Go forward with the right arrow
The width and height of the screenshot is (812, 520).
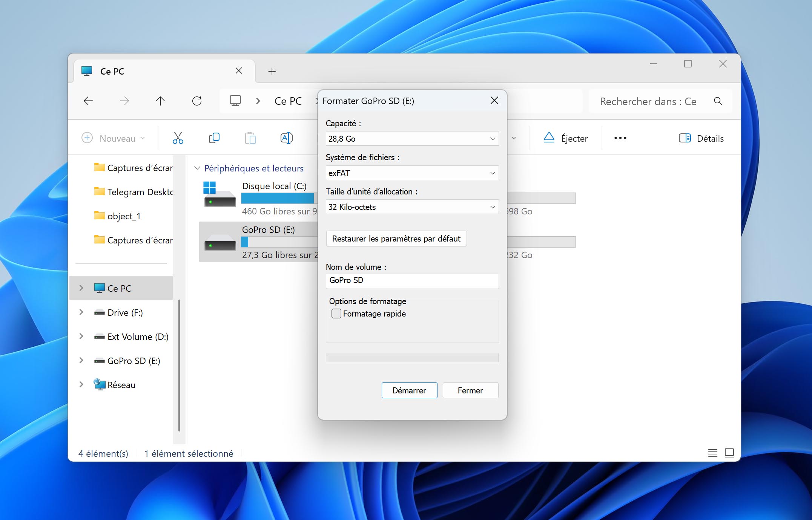[124, 101]
